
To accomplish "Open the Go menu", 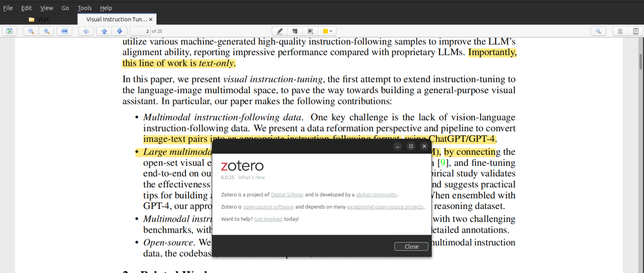I will tap(65, 8).
